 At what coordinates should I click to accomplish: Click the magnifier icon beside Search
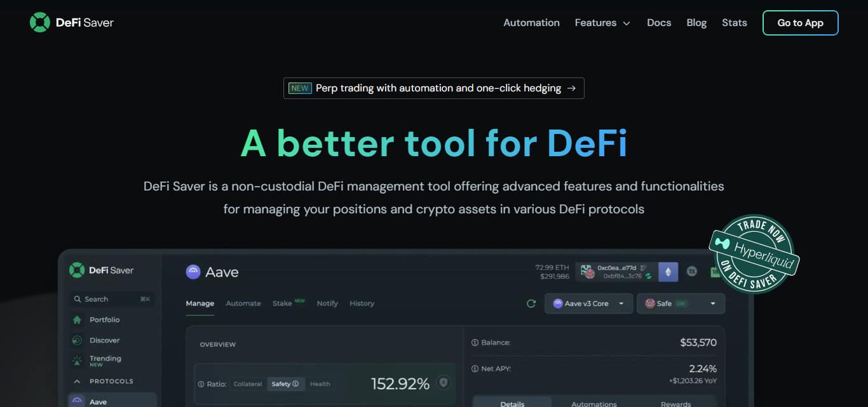tap(78, 299)
